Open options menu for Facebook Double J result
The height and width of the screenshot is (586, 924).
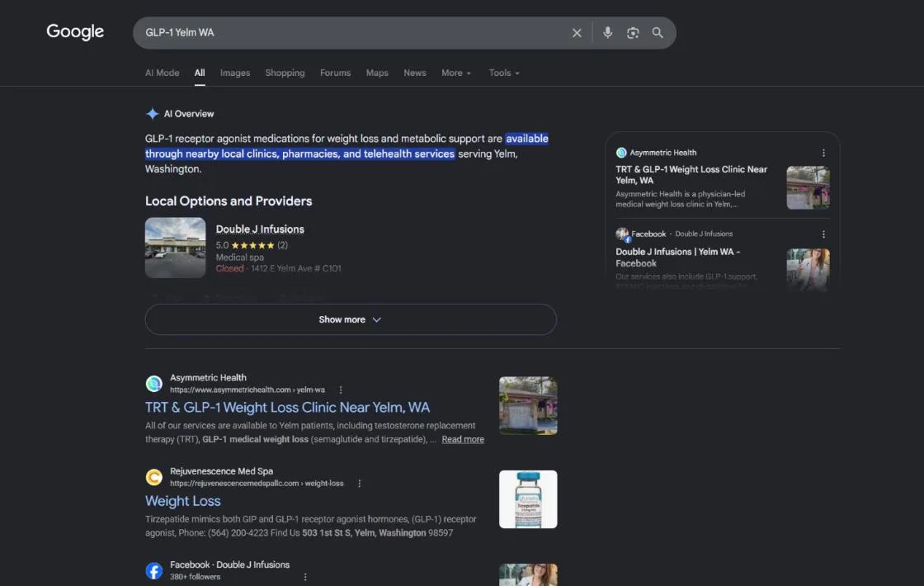305,577
